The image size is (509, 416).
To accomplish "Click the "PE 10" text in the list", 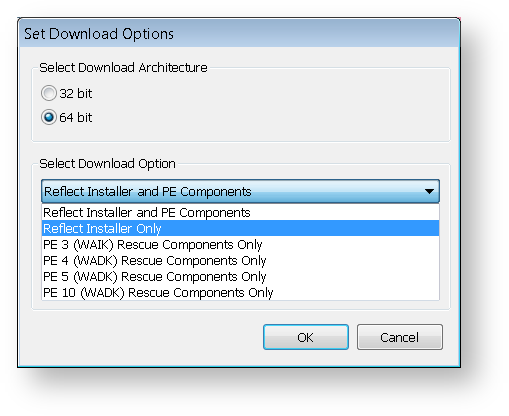I will (x=59, y=292).
